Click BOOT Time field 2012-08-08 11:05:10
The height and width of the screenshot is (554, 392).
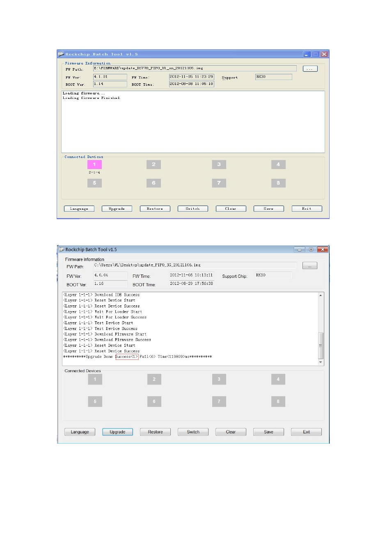pos(191,84)
